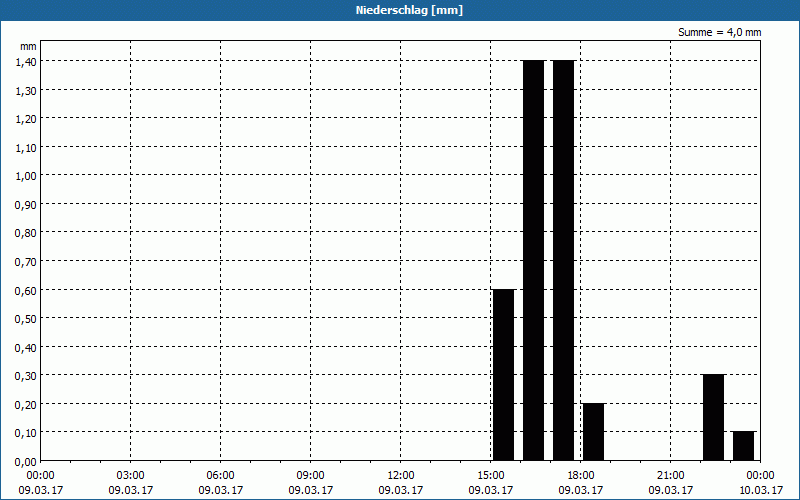
Task: Click the 03:00 time axis label
Action: pos(131,476)
